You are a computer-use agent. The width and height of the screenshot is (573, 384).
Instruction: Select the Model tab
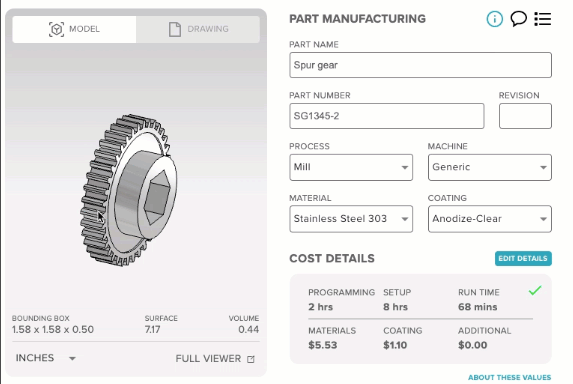74,29
